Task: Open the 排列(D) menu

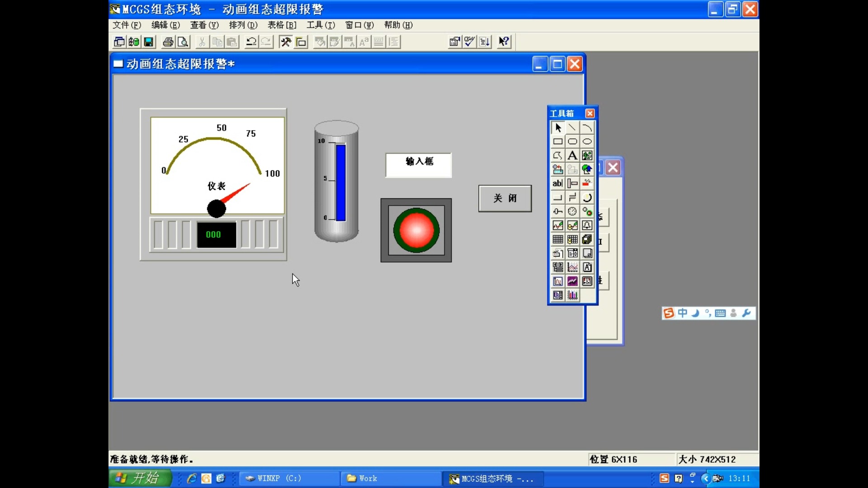Action: [243, 25]
